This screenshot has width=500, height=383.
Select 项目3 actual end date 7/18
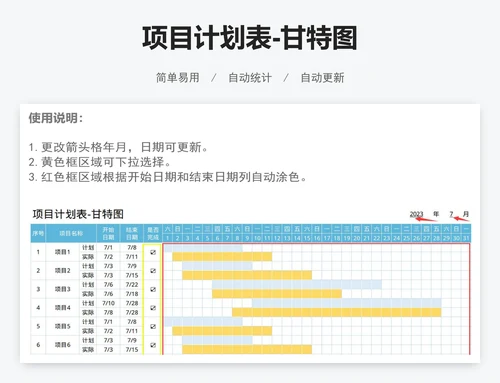132,294
